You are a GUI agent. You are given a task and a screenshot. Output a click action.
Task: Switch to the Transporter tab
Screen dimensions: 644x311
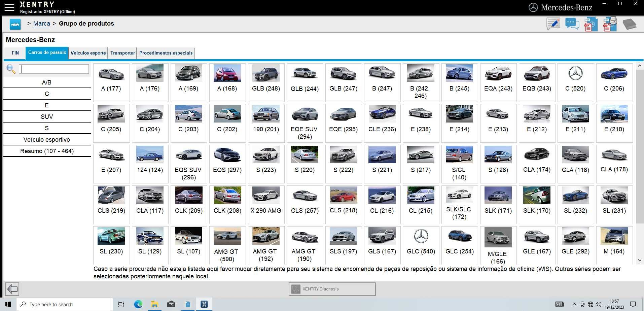pyautogui.click(x=122, y=53)
